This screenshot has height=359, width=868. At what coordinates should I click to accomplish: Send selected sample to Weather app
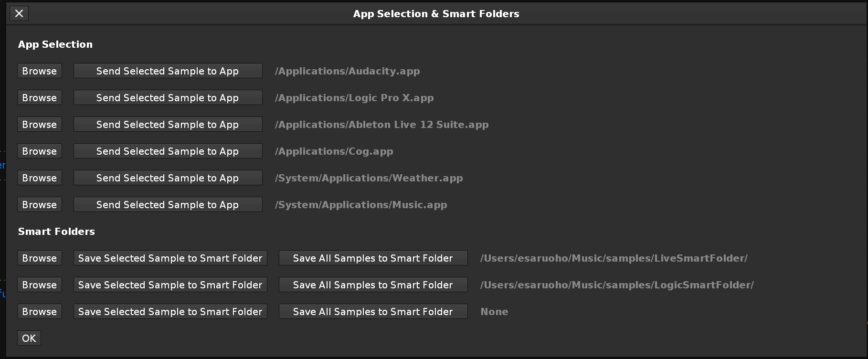(x=168, y=178)
